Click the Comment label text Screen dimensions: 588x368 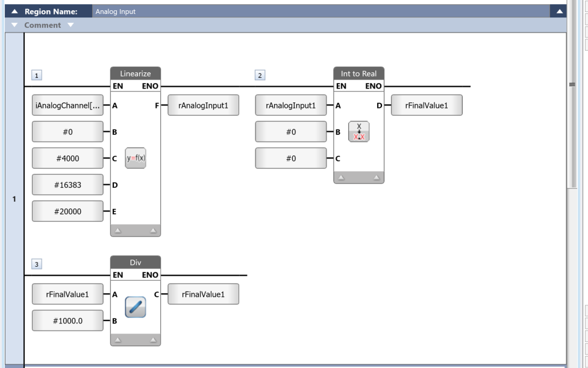[x=42, y=25]
